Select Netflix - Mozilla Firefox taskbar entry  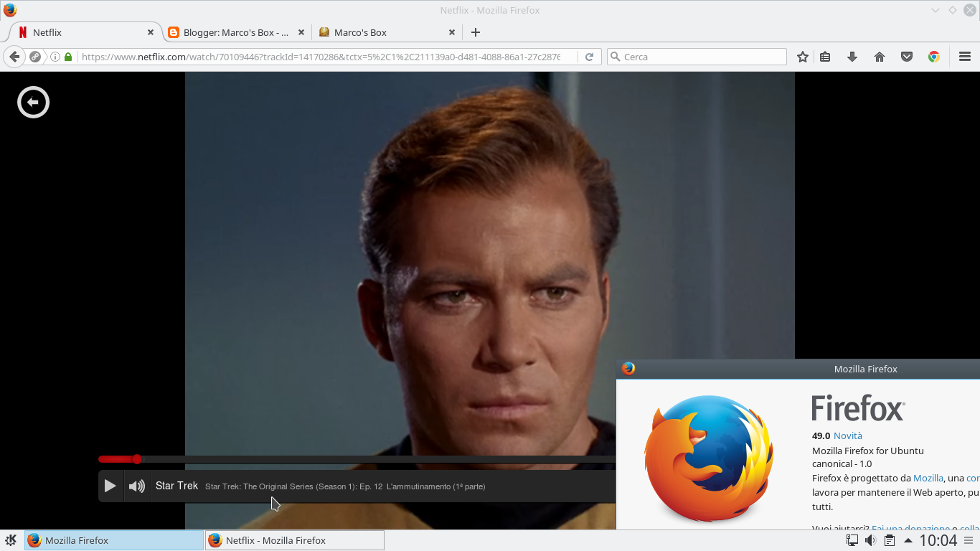[295, 540]
